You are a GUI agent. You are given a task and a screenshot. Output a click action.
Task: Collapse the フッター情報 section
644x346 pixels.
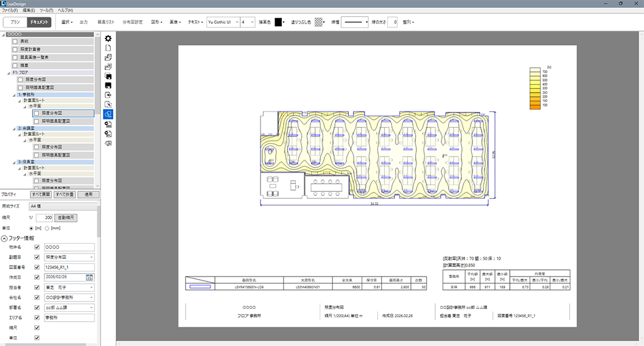tap(4, 238)
